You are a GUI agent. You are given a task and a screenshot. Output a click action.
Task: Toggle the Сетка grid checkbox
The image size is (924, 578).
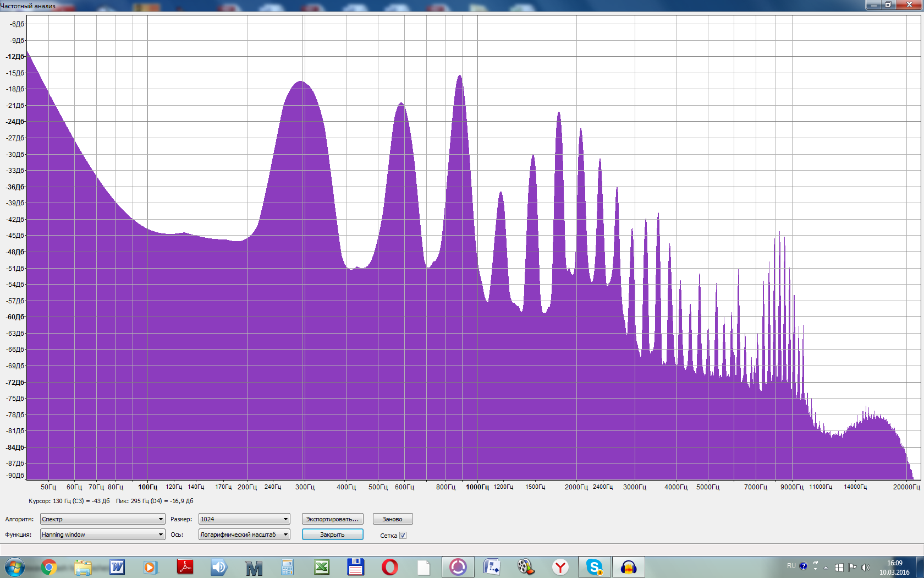click(403, 535)
